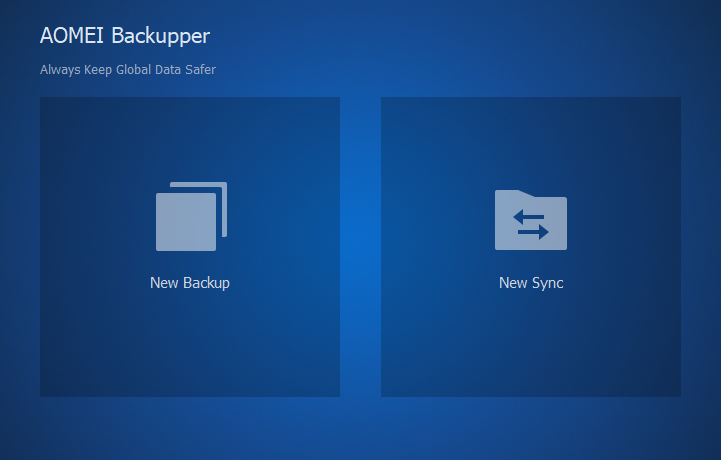The width and height of the screenshot is (721, 460).
Task: Click the 'Always Keep Global Data Safer' tagline
Action: click(x=128, y=70)
